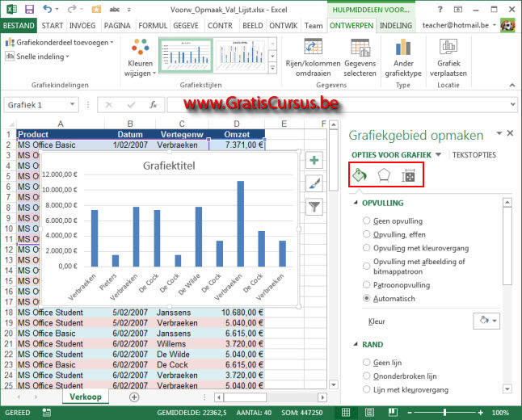
Task: Expand the formula bar chevron
Action: [513, 104]
